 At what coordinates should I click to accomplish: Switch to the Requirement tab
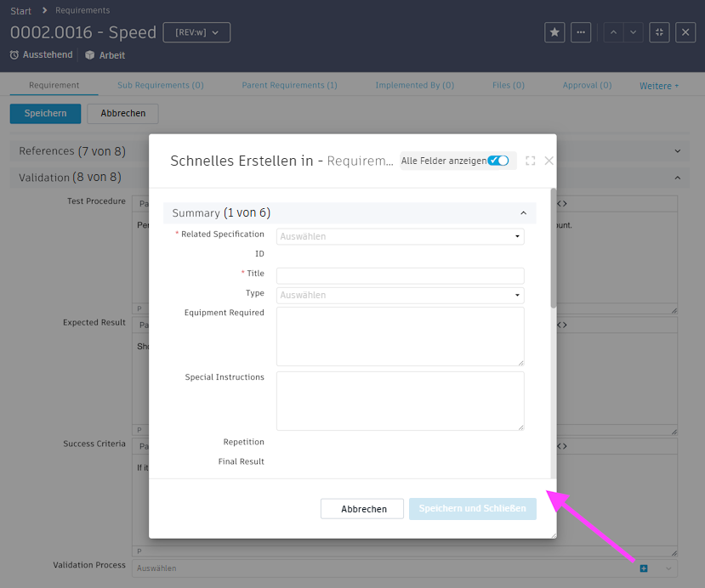coord(54,85)
